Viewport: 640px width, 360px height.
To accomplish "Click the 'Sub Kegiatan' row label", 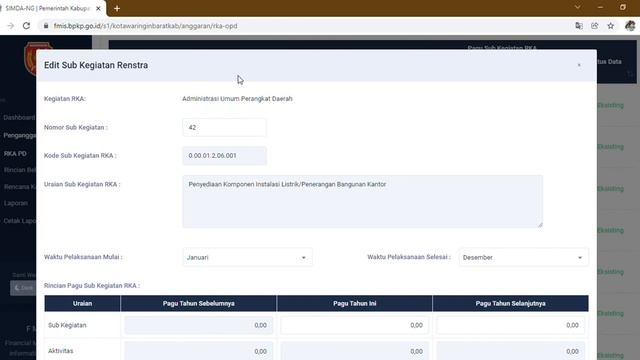I will click(67, 325).
